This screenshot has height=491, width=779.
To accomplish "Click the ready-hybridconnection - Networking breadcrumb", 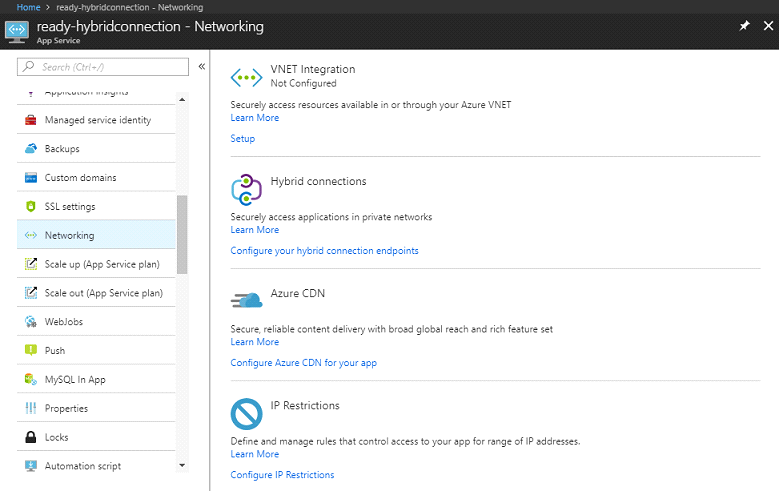I will coord(130,7).
